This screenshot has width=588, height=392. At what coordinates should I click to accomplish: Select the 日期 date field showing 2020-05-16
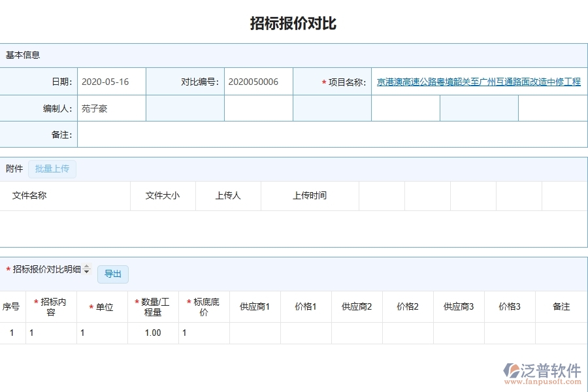(110, 81)
